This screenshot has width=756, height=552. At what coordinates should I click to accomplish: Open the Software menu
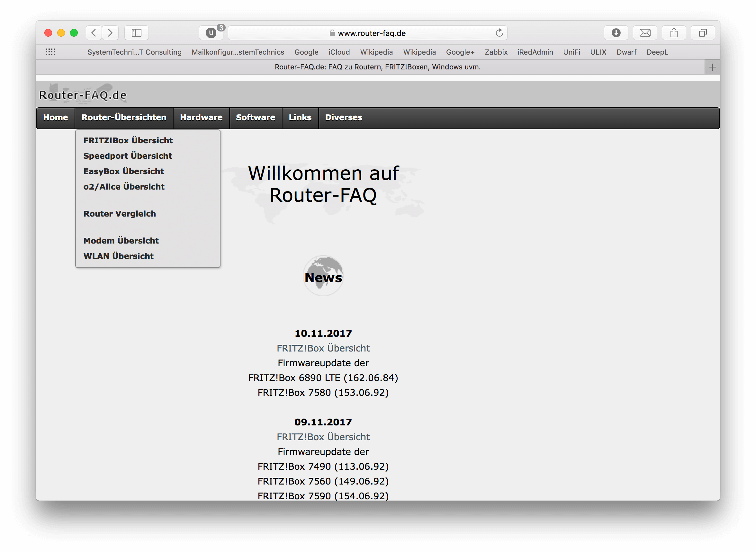[x=256, y=118]
